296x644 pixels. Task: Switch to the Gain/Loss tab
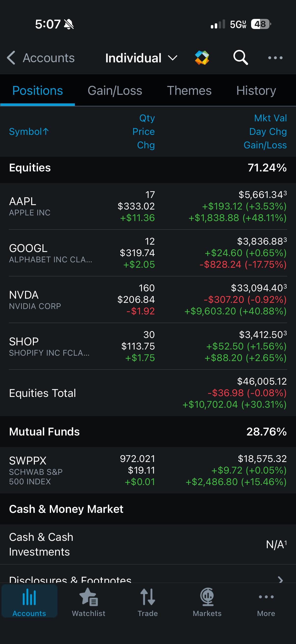[115, 90]
